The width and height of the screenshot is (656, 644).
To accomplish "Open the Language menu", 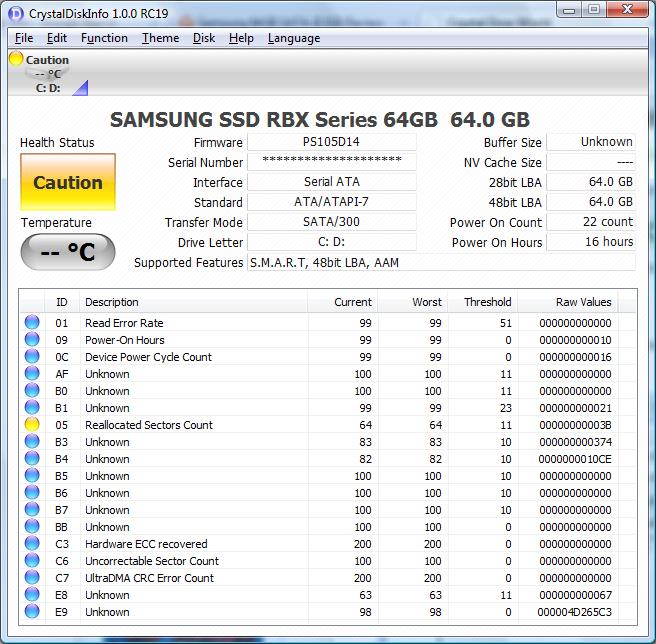I will [294, 38].
